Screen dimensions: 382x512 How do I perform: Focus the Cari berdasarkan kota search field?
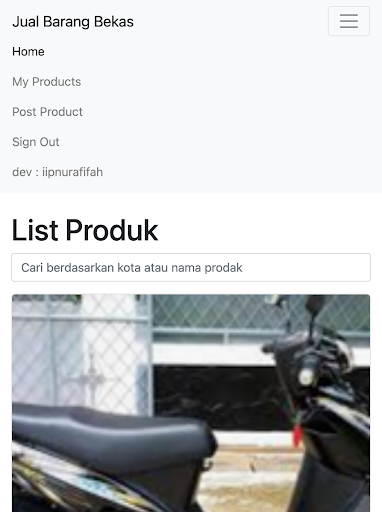point(191,267)
